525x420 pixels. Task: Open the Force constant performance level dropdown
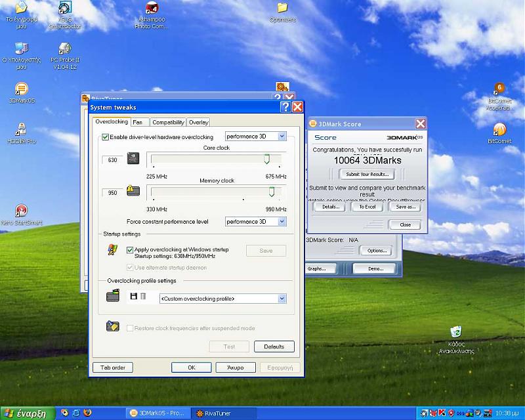256,222
